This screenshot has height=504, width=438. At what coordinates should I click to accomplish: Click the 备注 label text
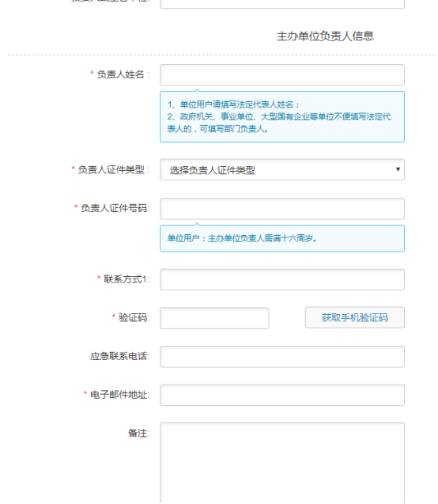pos(138,434)
